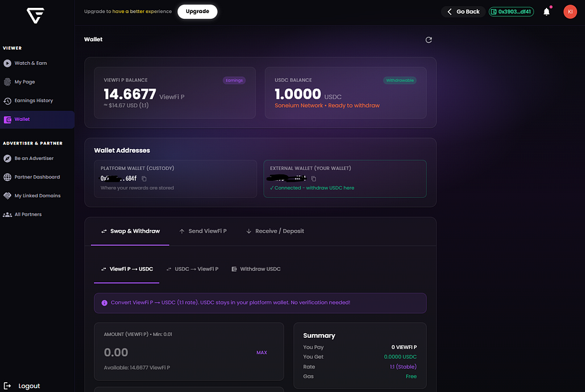Click the 'Free' gas value
Viewport: 585px width, 392px height.
tap(411, 377)
